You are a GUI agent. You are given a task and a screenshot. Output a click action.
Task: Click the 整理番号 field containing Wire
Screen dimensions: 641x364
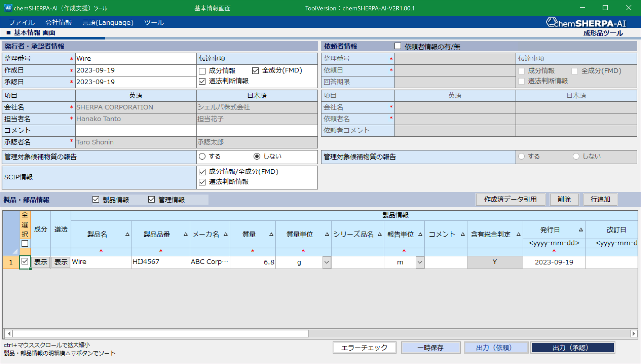[x=135, y=58]
